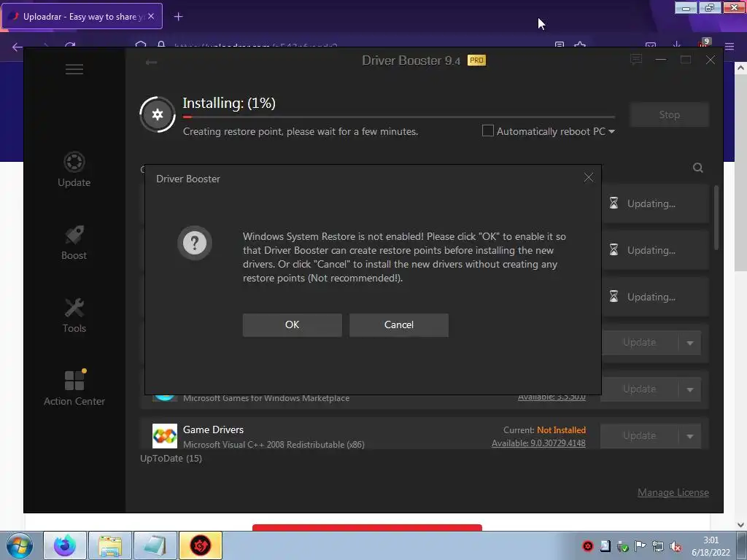747x560 pixels.
Task: Click the browser extension icon with badge 9
Action: coord(704,43)
